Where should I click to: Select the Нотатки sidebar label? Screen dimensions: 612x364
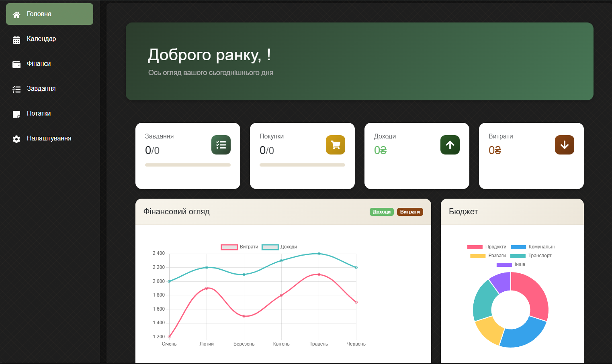[x=39, y=114]
